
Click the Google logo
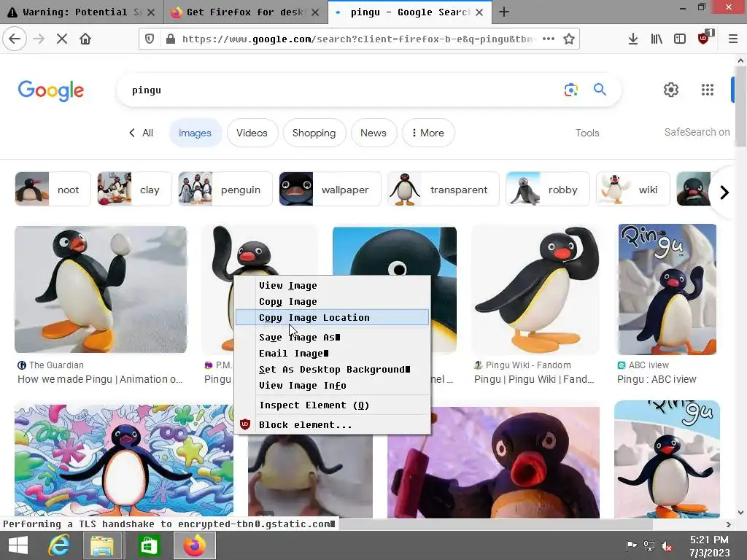tap(51, 90)
